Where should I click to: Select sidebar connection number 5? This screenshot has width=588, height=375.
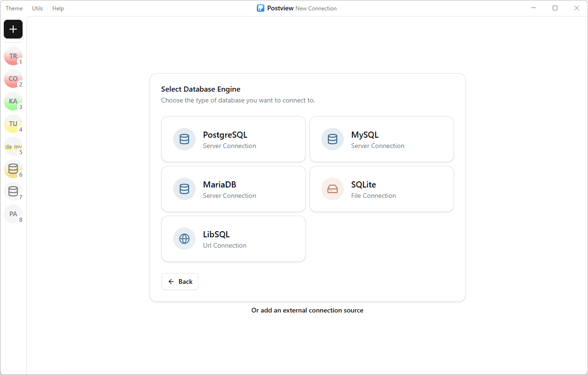(13, 146)
